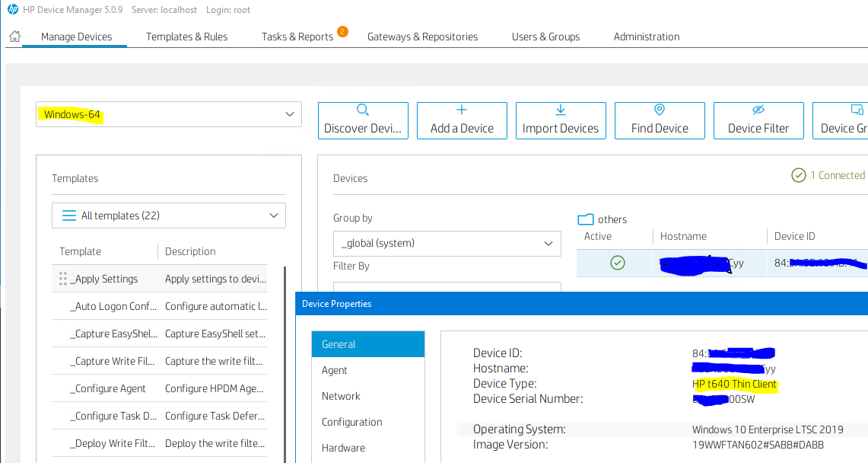
Task: Click the Import Devices button
Action: [x=561, y=120]
